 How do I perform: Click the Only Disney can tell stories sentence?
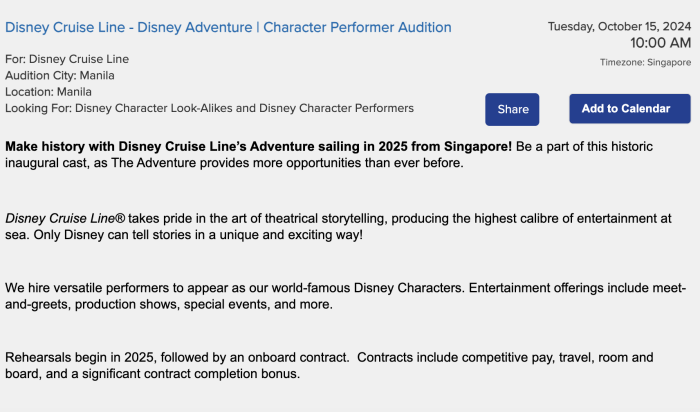[x=200, y=235]
